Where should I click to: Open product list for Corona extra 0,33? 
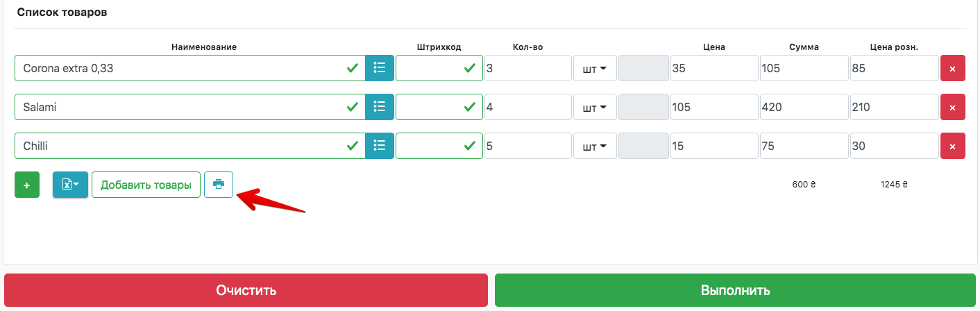pyautogui.click(x=380, y=68)
